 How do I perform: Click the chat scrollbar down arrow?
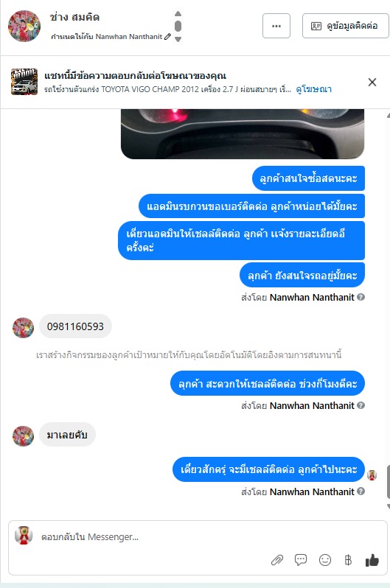click(388, 507)
